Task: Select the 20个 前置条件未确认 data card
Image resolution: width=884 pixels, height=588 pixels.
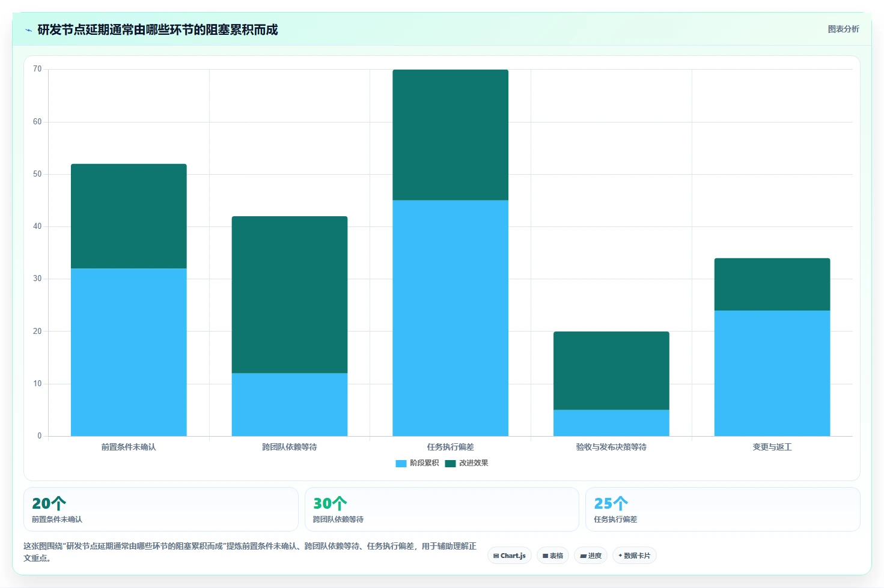Action: pyautogui.click(x=161, y=509)
